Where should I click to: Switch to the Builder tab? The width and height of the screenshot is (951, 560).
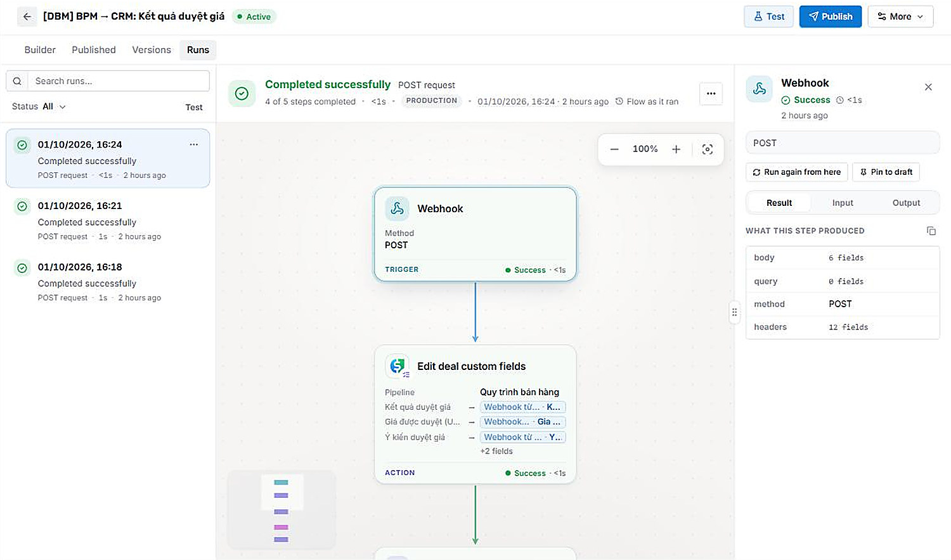click(40, 50)
